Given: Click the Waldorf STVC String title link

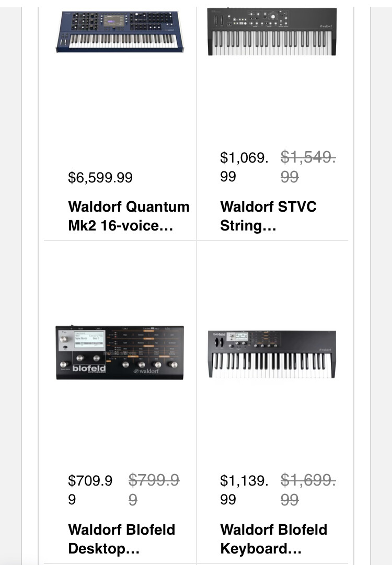Looking at the screenshot, I should click(x=269, y=216).
